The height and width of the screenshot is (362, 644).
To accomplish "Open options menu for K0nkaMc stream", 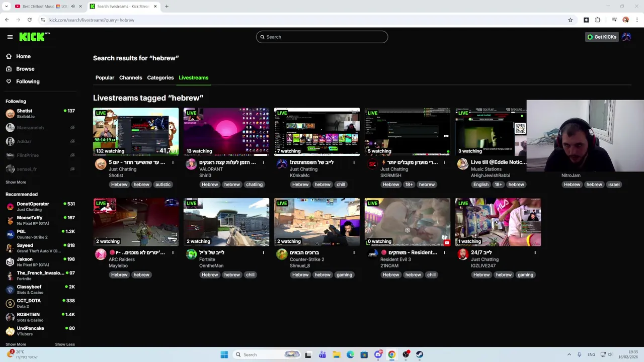I will [x=354, y=162].
